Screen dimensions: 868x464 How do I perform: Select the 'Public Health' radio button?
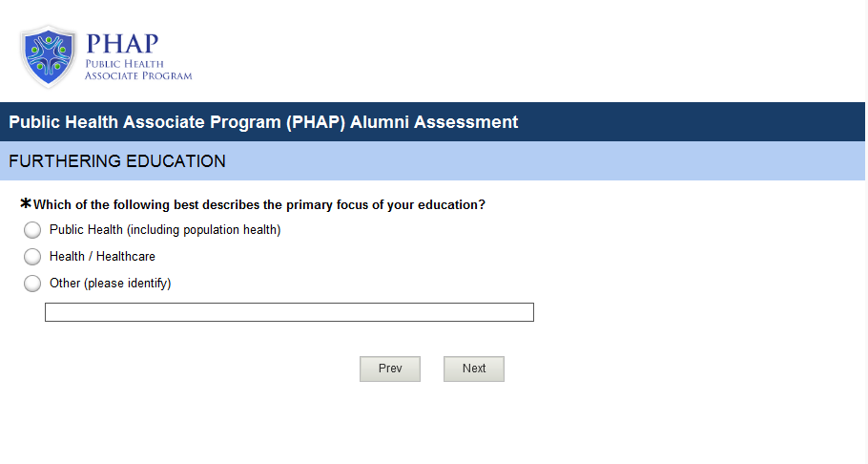[32, 230]
